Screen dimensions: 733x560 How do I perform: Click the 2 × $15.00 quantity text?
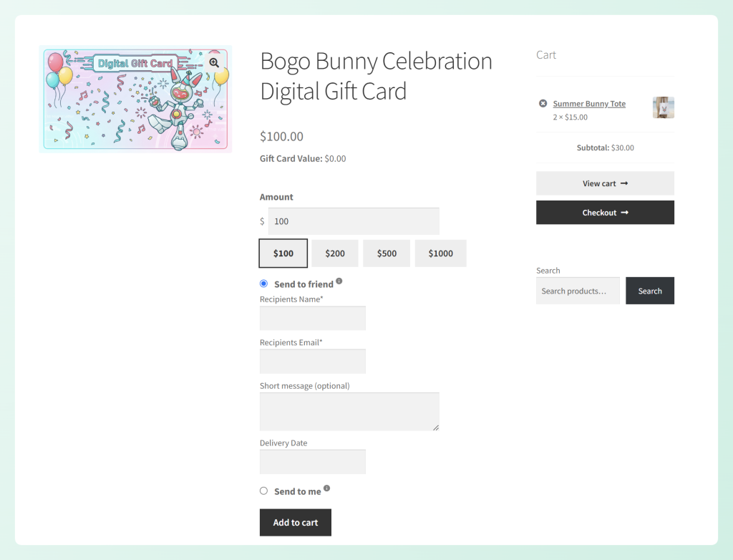(x=571, y=117)
